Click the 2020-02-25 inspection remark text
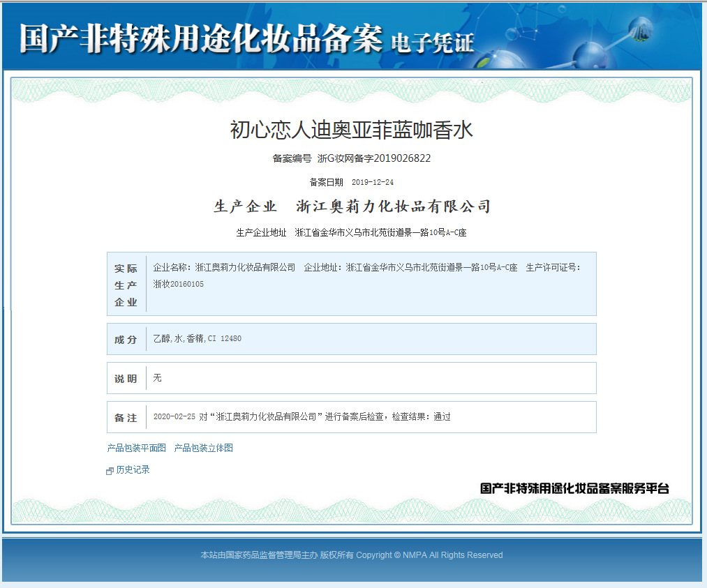707x588 pixels. [x=302, y=417]
